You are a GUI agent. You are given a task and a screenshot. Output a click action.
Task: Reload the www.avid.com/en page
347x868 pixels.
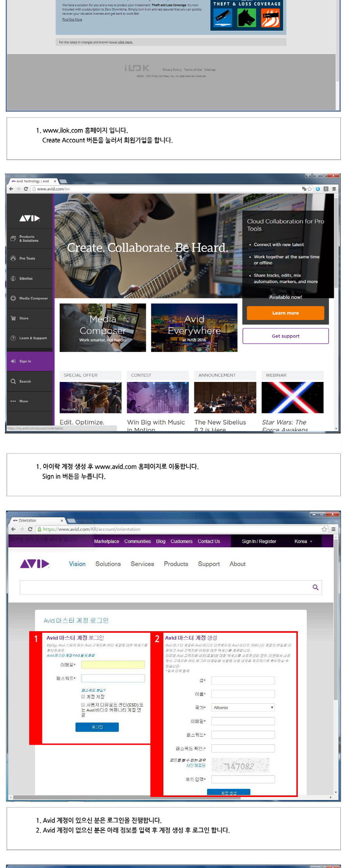pos(26,189)
